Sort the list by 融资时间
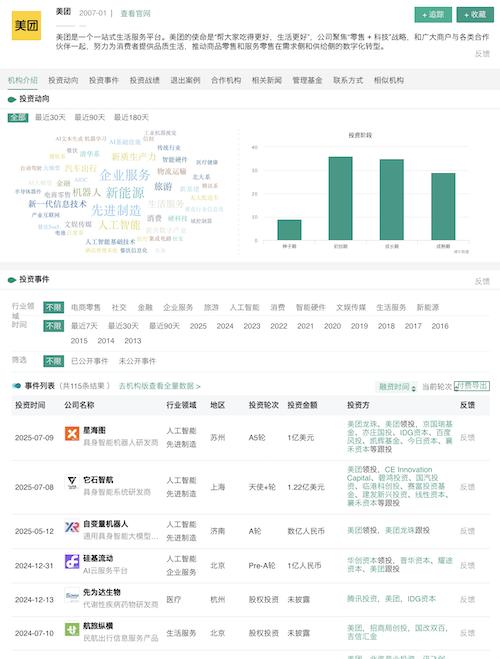Viewport: 500px width, 659px height. (x=397, y=387)
